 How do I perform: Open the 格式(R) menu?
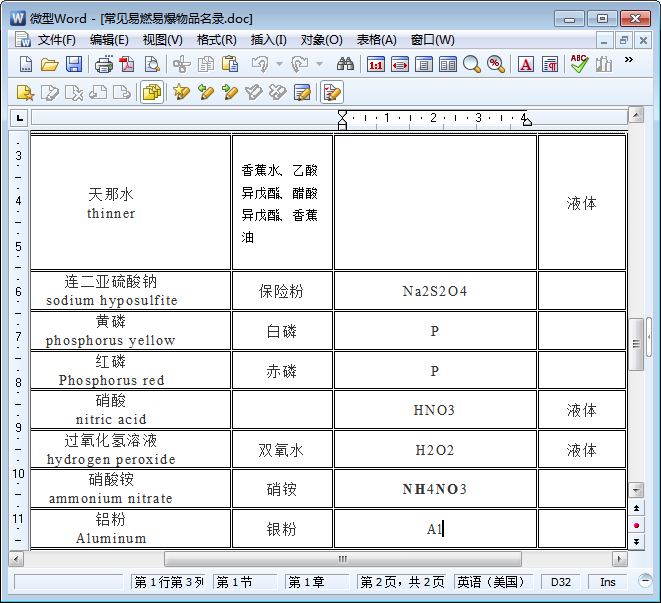click(216, 40)
